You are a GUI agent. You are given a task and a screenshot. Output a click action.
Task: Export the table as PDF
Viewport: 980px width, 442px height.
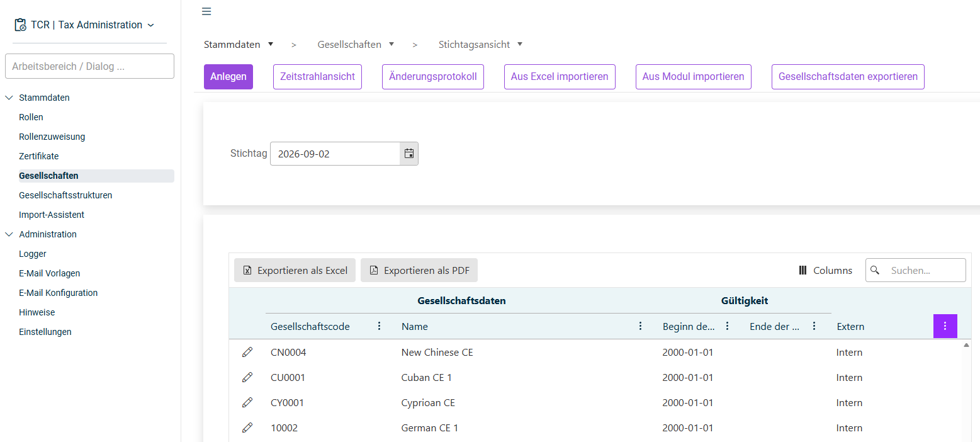point(419,270)
